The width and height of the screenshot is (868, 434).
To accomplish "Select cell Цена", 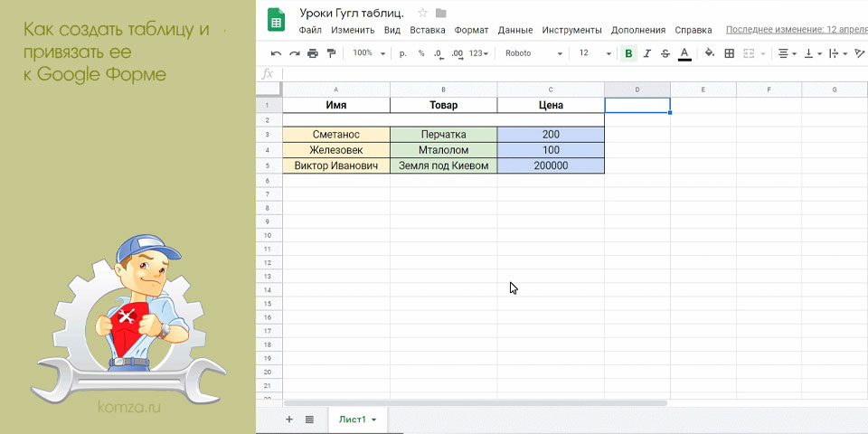I will tap(551, 105).
